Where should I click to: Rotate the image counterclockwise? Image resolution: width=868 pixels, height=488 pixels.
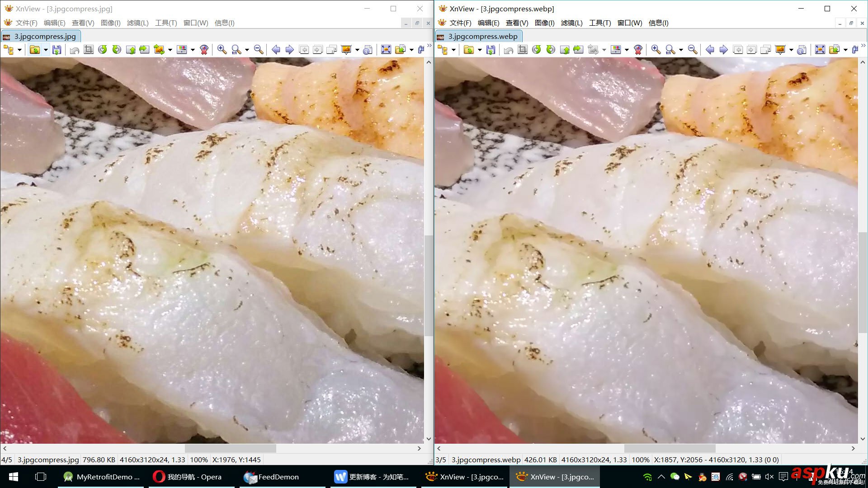click(x=103, y=50)
